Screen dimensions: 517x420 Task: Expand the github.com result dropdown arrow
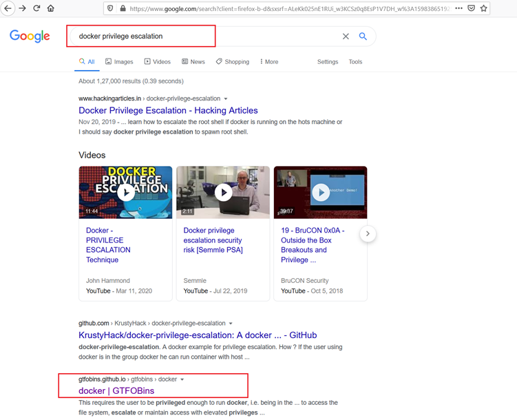tap(231, 324)
